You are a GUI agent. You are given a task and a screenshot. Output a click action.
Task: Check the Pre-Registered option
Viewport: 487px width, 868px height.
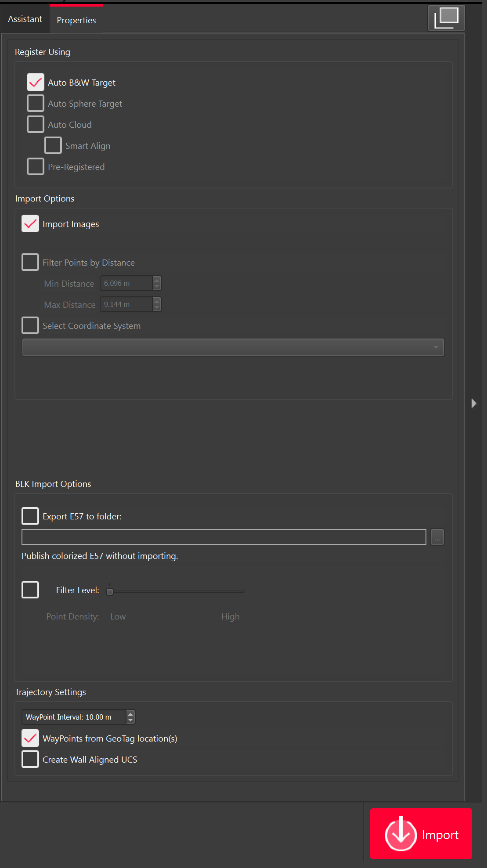36,167
